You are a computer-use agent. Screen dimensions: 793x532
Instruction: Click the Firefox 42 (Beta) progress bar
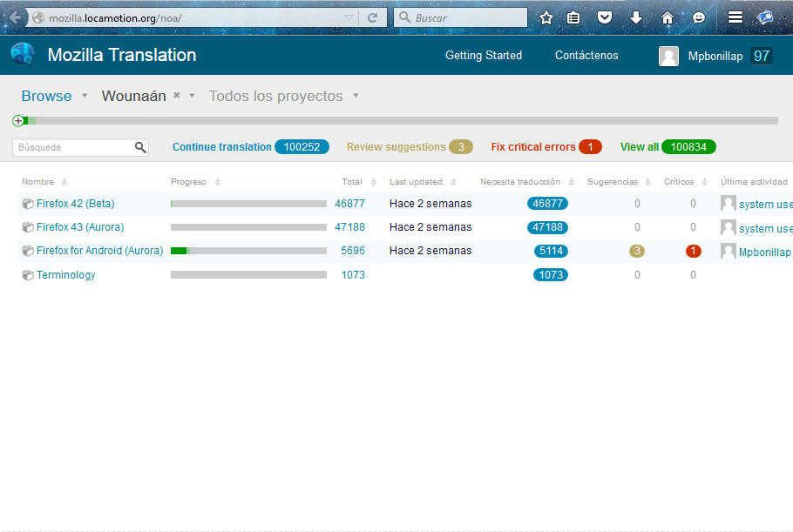[x=248, y=204]
